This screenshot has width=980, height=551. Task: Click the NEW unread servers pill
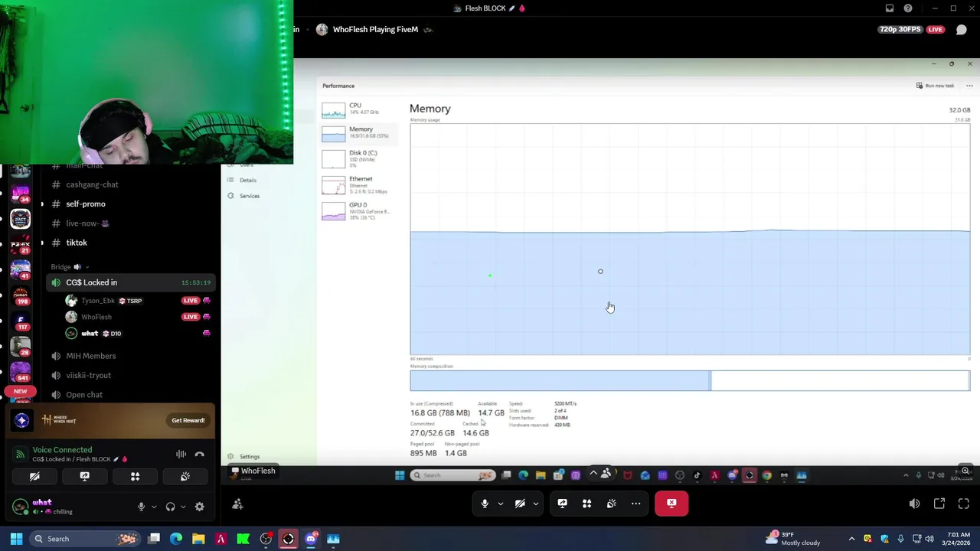coord(20,391)
